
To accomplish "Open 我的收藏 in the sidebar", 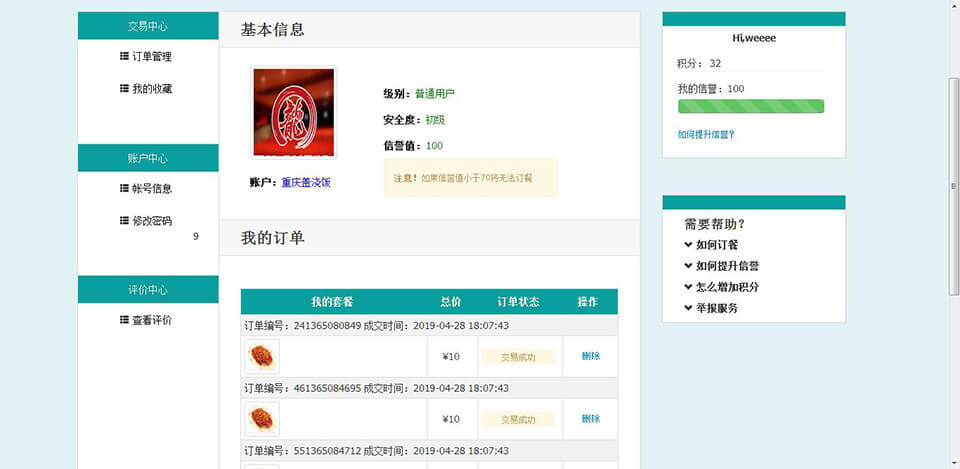I will pyautogui.click(x=152, y=89).
